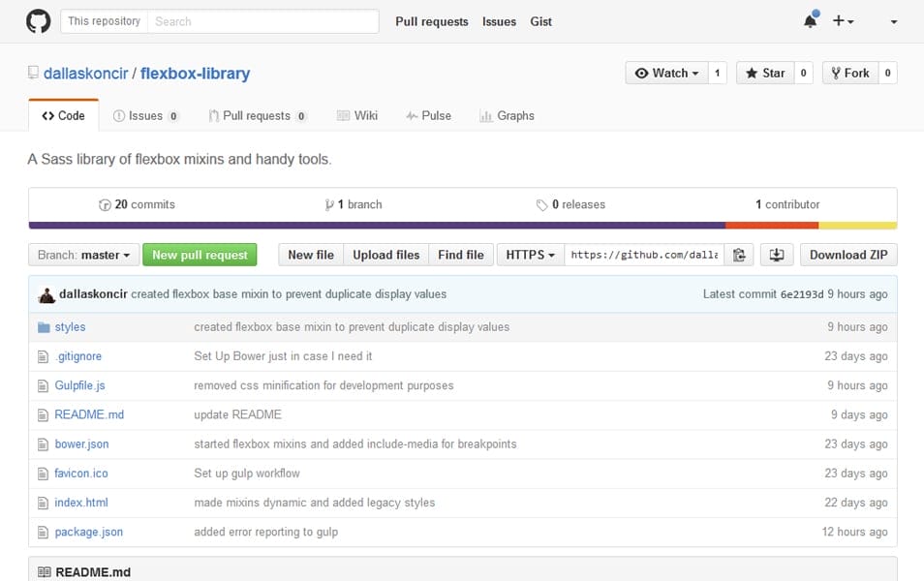The width and height of the screenshot is (924, 581).
Task: Open Gist in the top navigation
Action: (x=541, y=22)
